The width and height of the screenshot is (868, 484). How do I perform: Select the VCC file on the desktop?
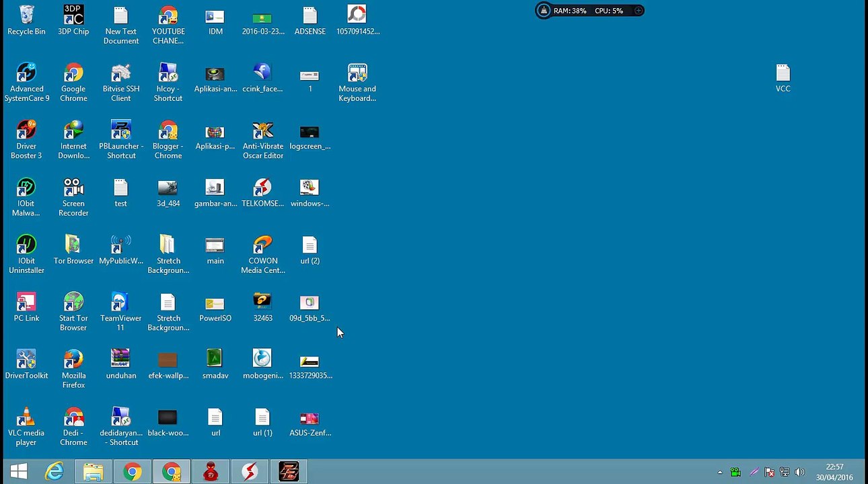tap(783, 78)
